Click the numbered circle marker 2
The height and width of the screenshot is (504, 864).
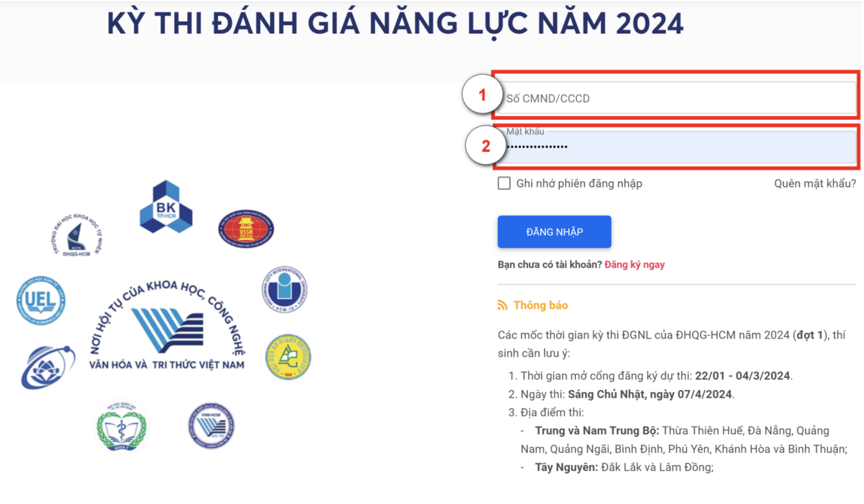(x=485, y=146)
